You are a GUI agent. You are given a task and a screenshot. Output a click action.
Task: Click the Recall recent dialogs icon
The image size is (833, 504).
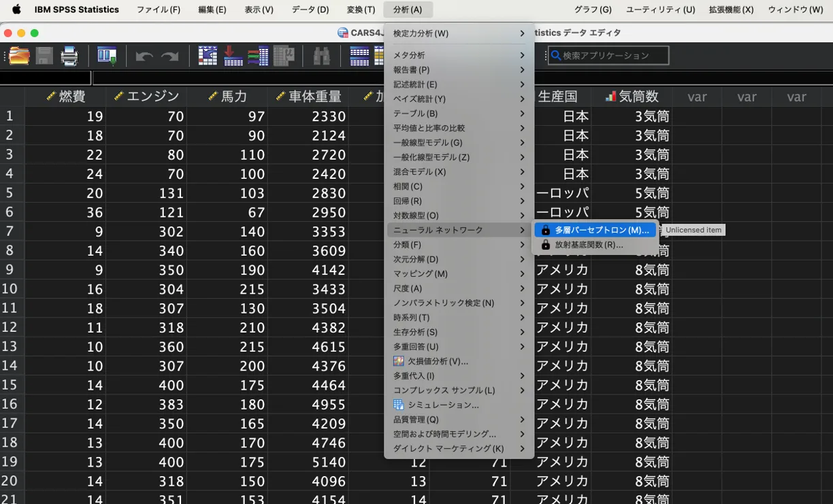(107, 56)
